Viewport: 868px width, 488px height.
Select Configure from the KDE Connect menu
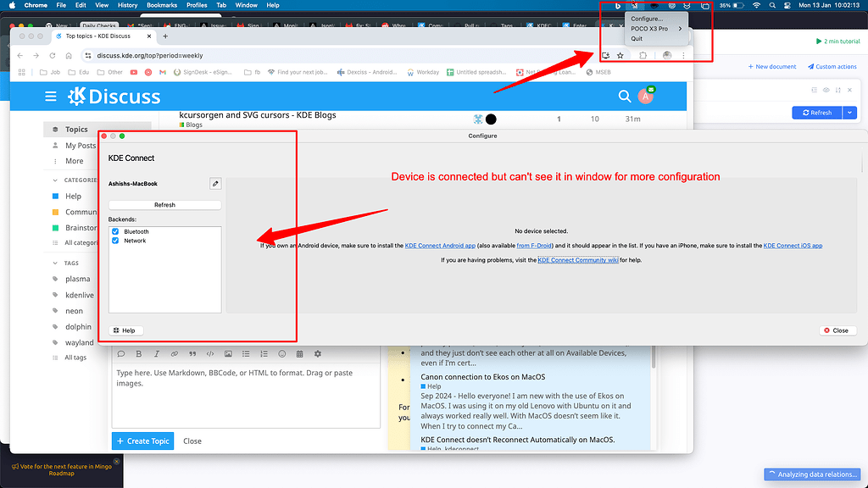(x=647, y=18)
